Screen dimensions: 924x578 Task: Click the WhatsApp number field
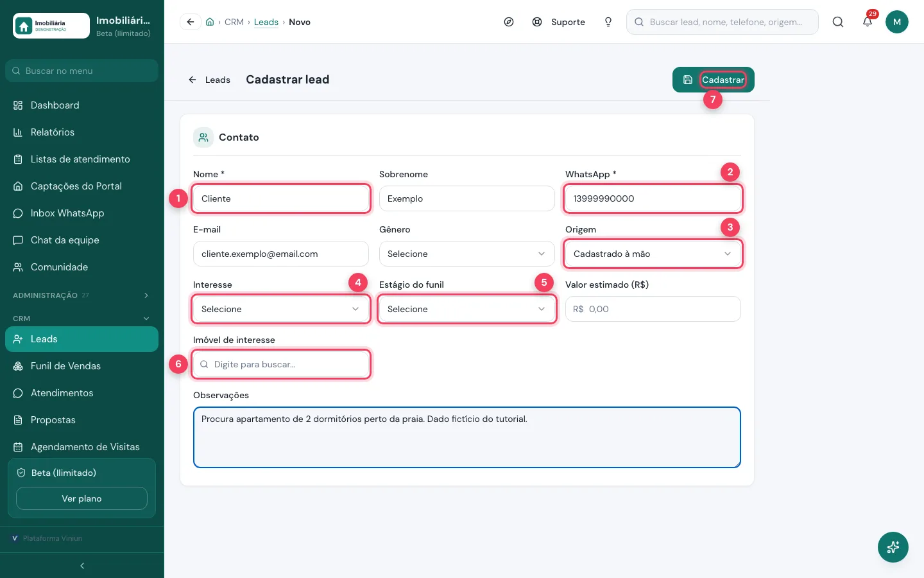tap(653, 198)
